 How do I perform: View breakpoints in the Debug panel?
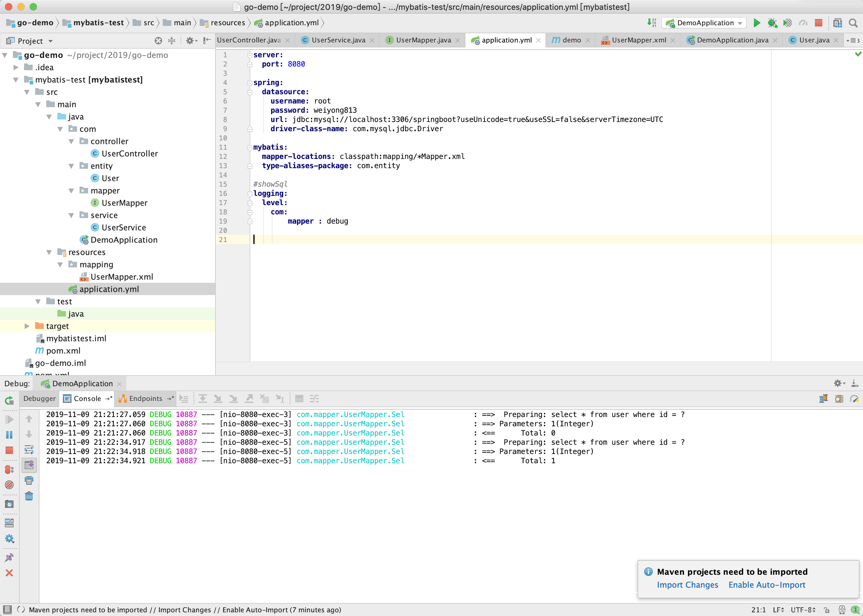click(x=10, y=469)
